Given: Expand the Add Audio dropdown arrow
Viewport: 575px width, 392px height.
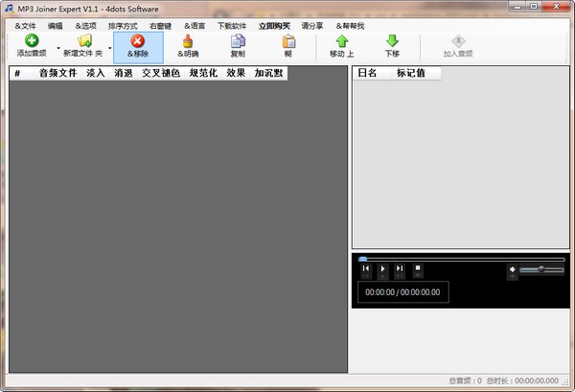Looking at the screenshot, I should pyautogui.click(x=57, y=47).
